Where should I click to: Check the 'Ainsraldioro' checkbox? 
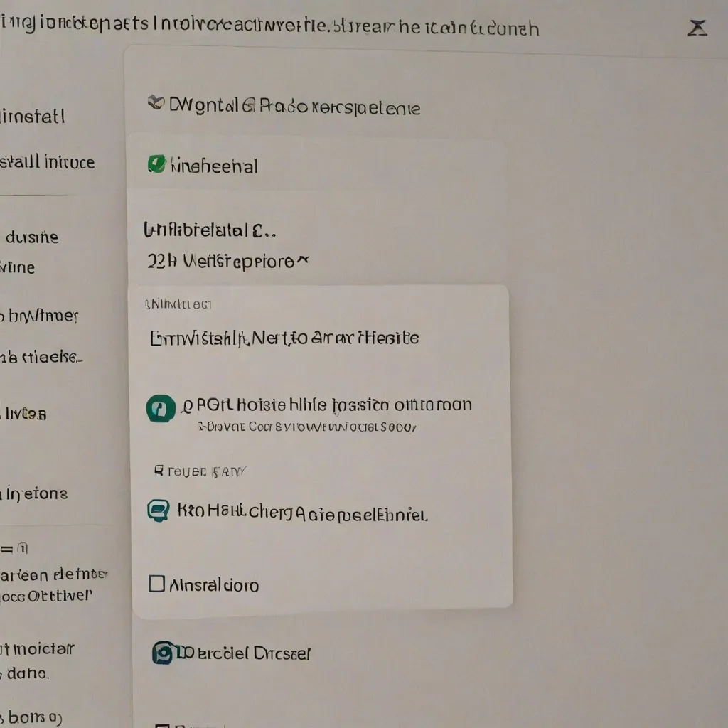click(x=156, y=584)
